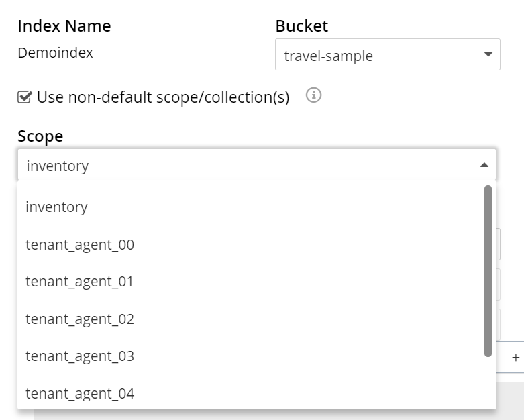Screen dimensions: 524x420
Task: Choose tenant_agent_00 scope option
Action: (257, 244)
